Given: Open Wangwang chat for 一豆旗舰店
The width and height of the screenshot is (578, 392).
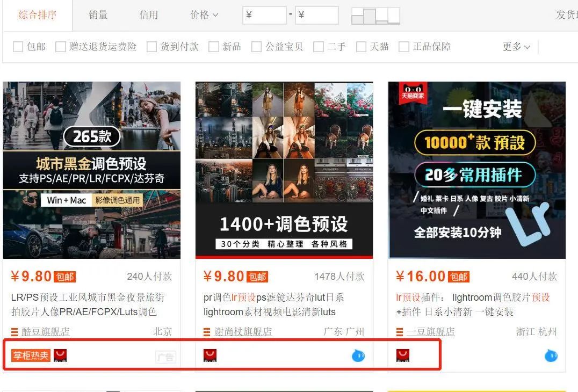Looking at the screenshot, I should point(551,356).
